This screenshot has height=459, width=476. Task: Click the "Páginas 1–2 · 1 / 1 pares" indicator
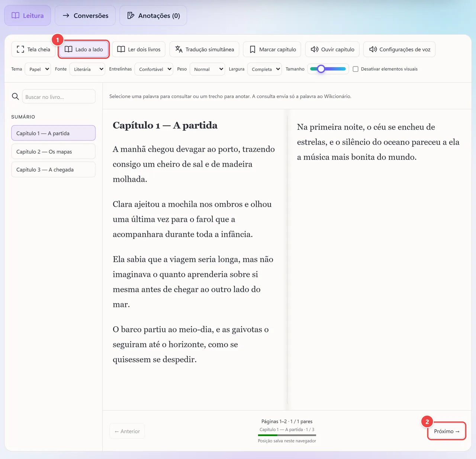(287, 421)
